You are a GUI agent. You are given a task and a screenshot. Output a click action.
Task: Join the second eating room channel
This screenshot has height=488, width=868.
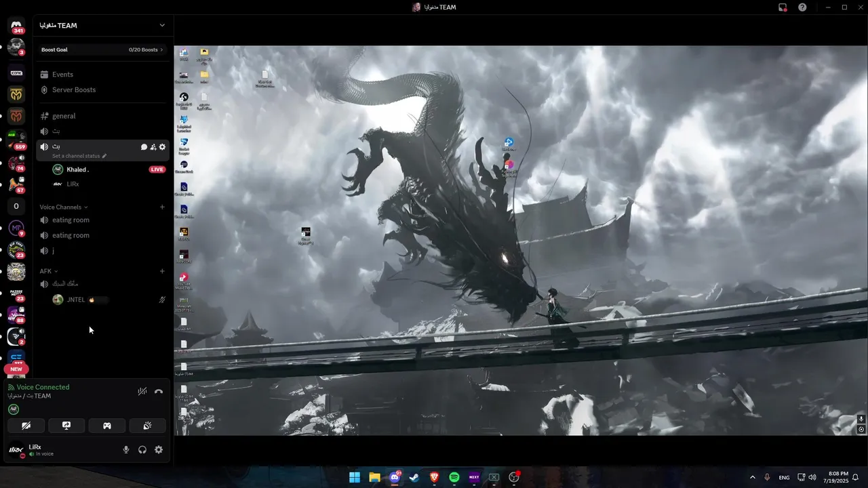(102, 235)
